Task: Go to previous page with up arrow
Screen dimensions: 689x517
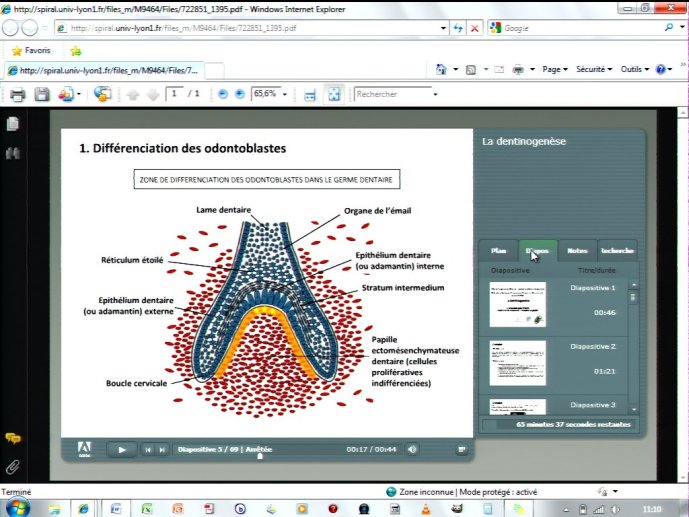Action: 133,94
